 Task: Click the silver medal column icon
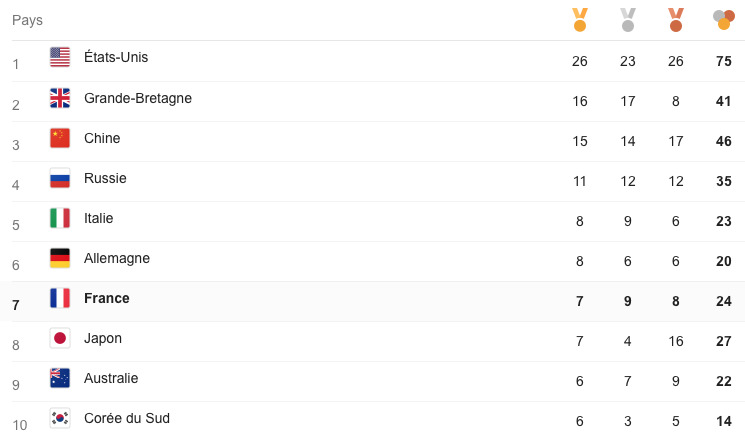(628, 19)
